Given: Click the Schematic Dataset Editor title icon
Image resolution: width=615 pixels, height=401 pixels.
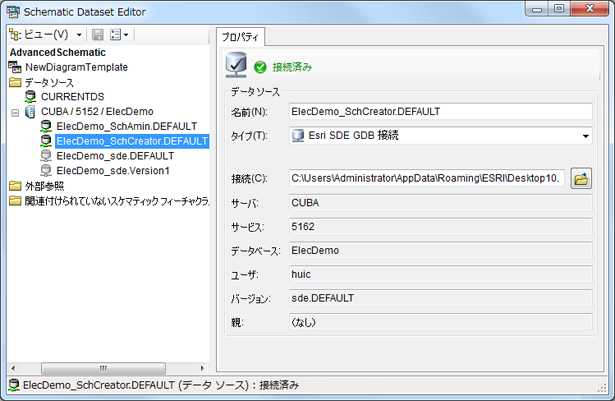Looking at the screenshot, I should 13,12.
